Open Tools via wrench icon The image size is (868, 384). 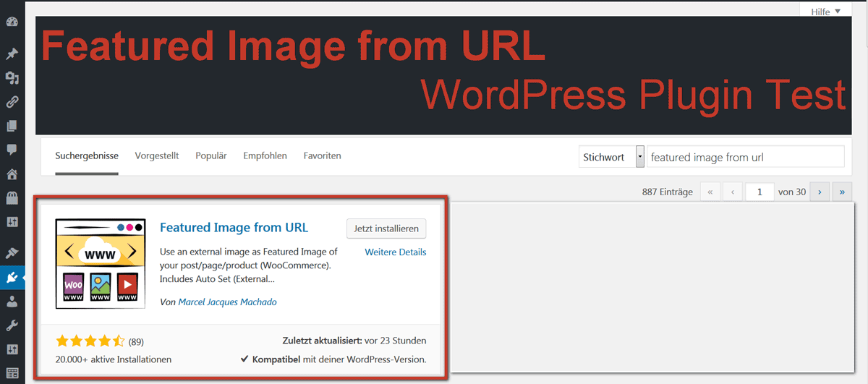[x=12, y=325]
